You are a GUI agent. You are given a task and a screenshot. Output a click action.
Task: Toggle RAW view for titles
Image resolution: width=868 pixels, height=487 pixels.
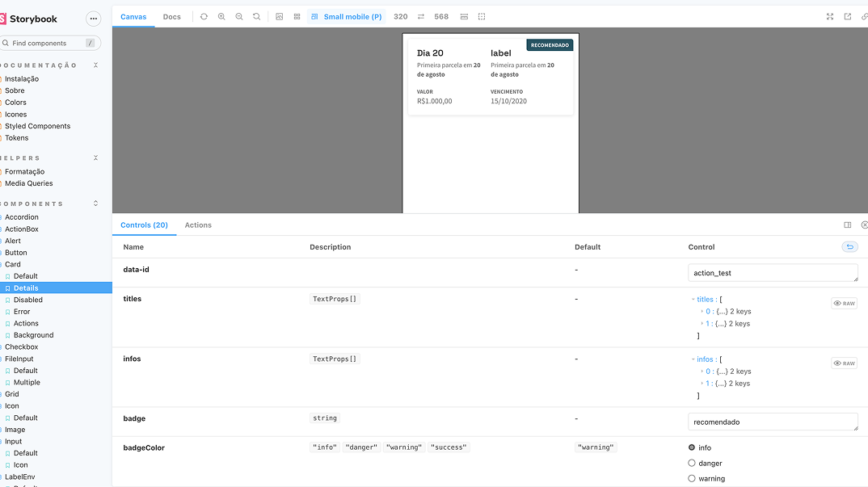845,304
